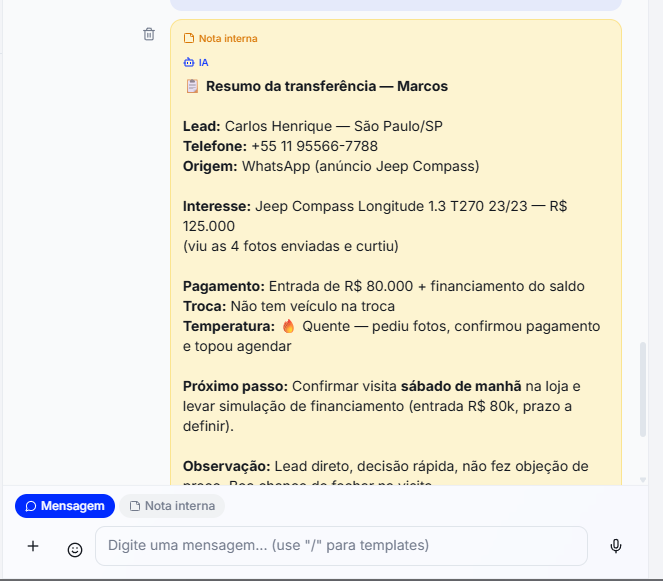Start voice recording with microphone icon
Image resolution: width=663 pixels, height=581 pixels.
616,546
